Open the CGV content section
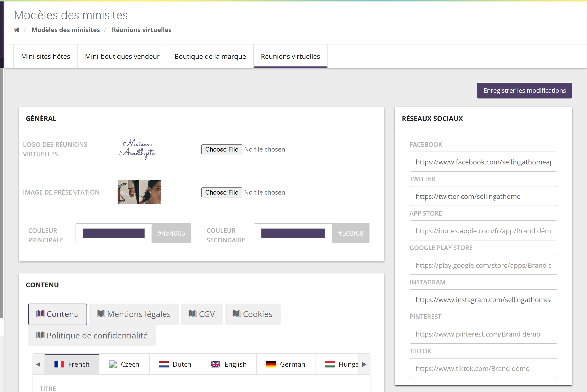This screenshot has height=392, width=587. coord(202,314)
